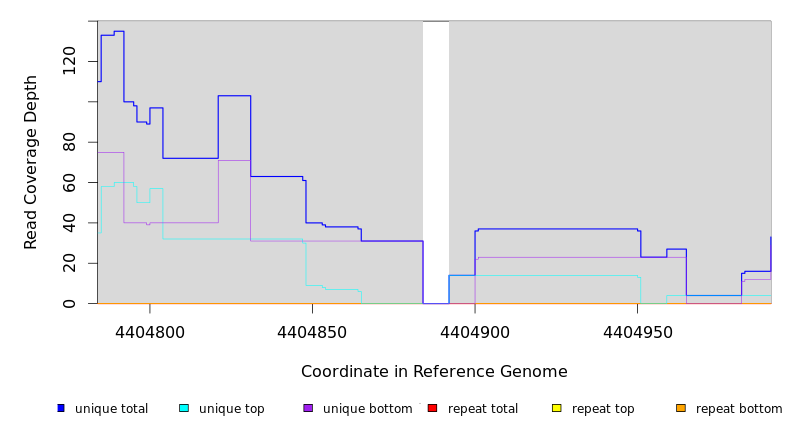
Task: Click the 4404950 x-axis tick label
Action: pos(637,332)
